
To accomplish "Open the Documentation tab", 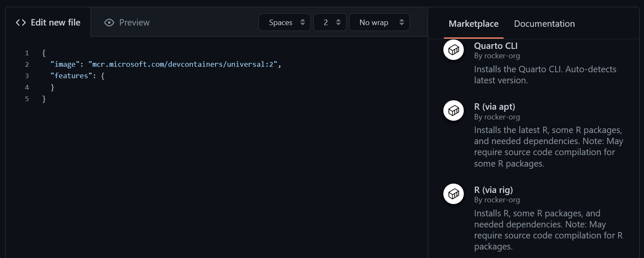I will pos(544,24).
